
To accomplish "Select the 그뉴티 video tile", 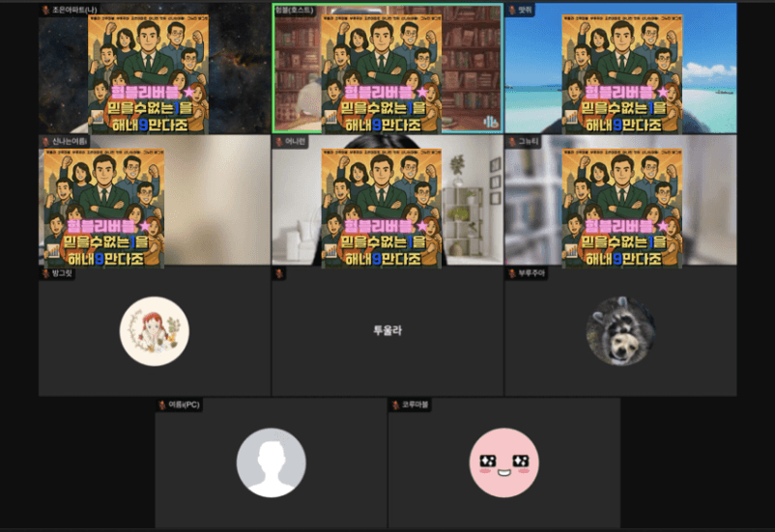I will (620, 200).
